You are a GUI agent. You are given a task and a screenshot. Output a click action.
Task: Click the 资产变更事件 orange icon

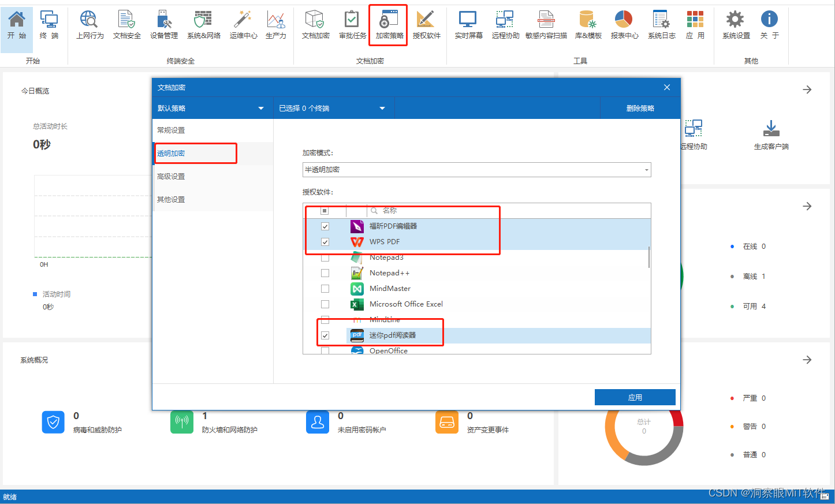tap(447, 422)
